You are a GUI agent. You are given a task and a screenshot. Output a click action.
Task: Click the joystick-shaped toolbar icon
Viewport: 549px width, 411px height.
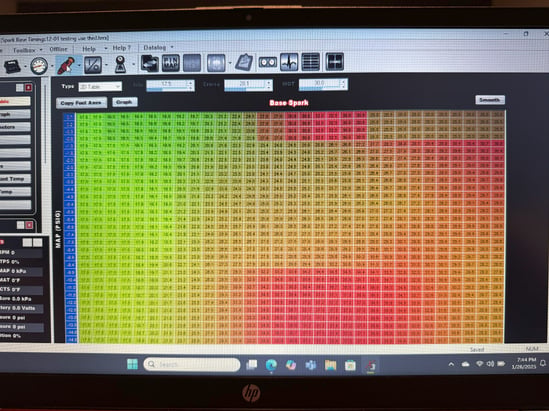pos(120,64)
